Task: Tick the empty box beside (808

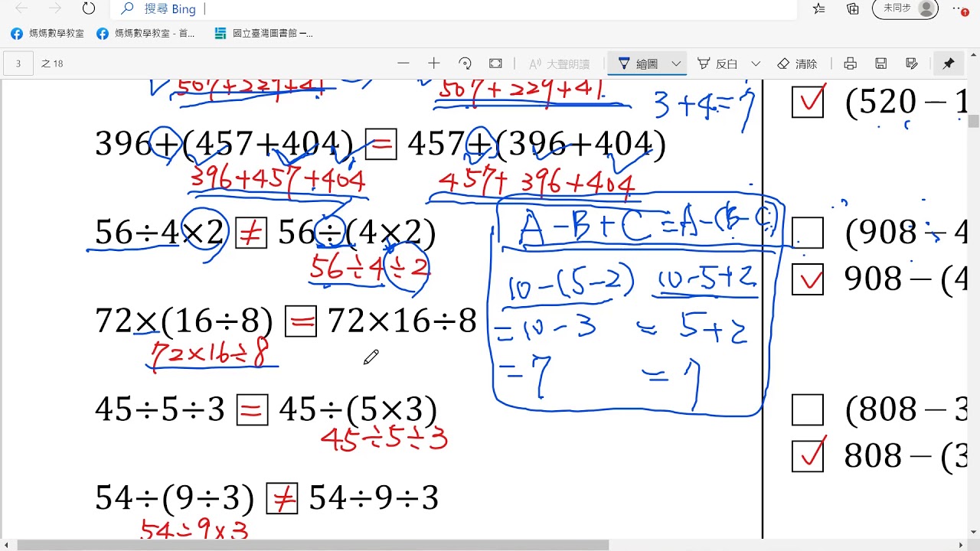Action: click(x=808, y=409)
